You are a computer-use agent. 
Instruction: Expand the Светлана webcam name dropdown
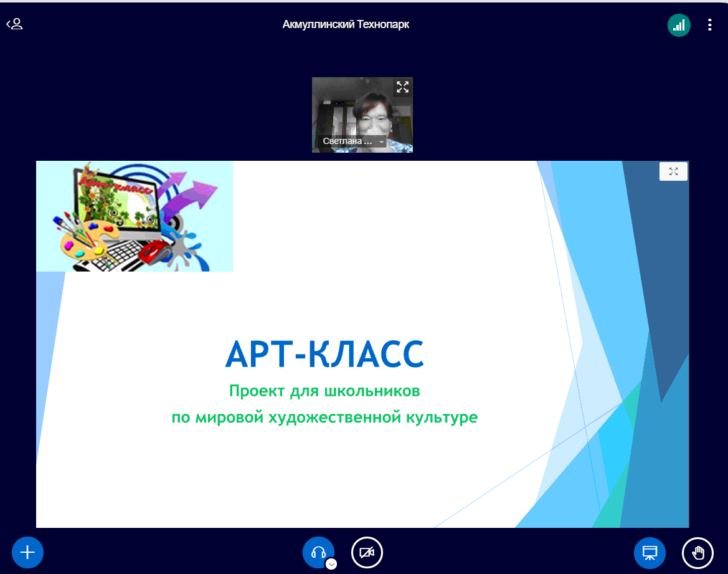coord(381,141)
